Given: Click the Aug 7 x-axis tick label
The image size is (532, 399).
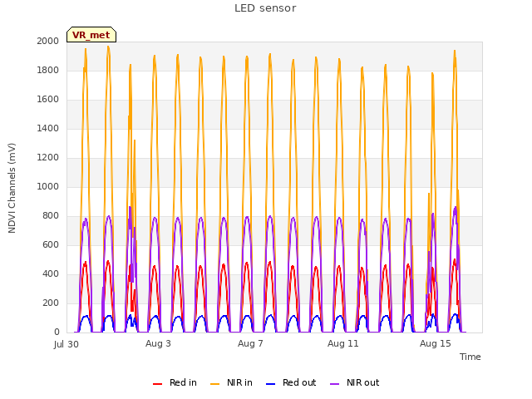Looking at the screenshot, I should click(x=250, y=343).
